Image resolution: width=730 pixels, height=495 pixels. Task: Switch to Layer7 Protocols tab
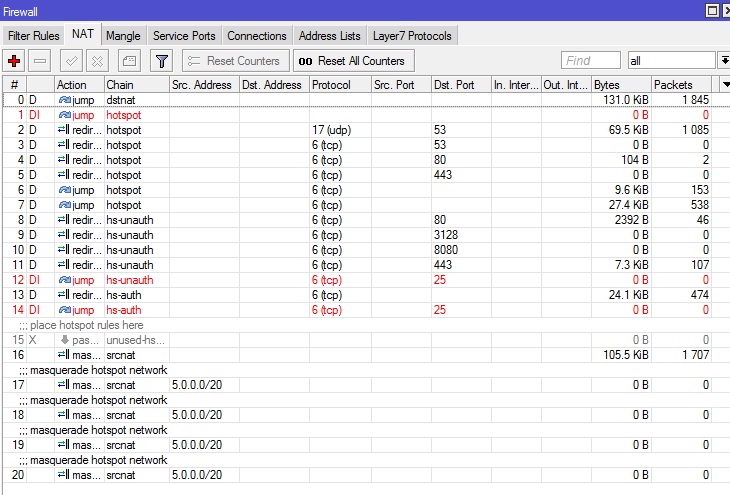412,36
